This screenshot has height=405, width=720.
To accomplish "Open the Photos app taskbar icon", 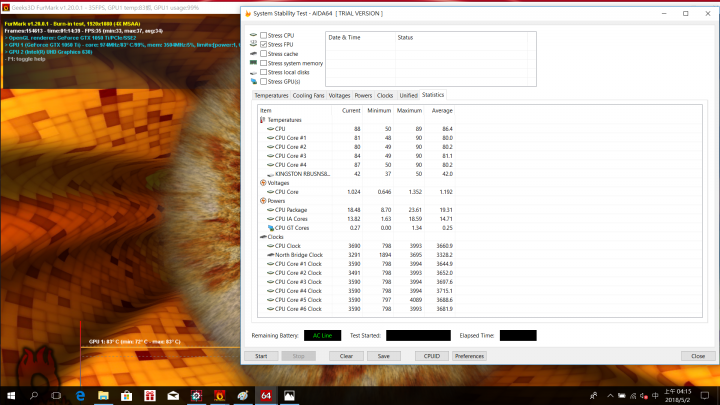I will point(289,395).
